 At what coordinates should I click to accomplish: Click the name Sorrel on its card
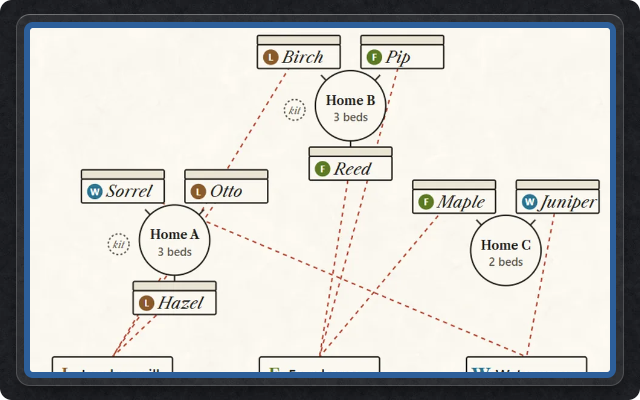(x=129, y=191)
